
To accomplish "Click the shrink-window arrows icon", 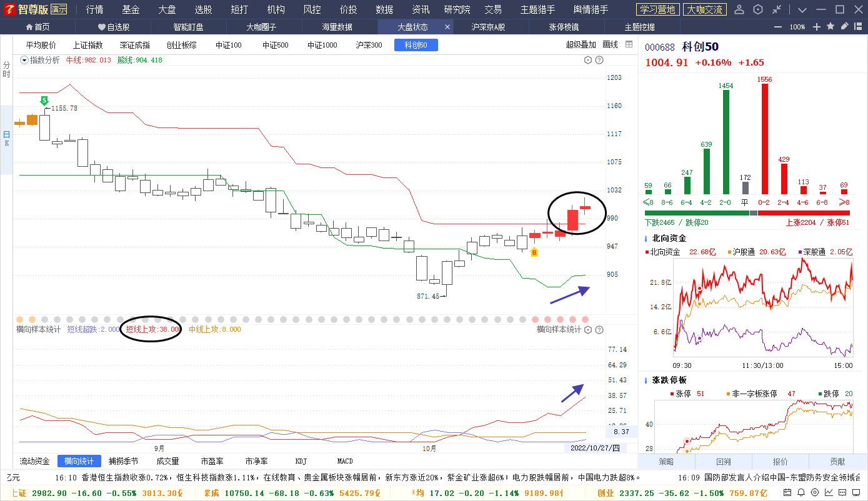I will pos(777,9).
